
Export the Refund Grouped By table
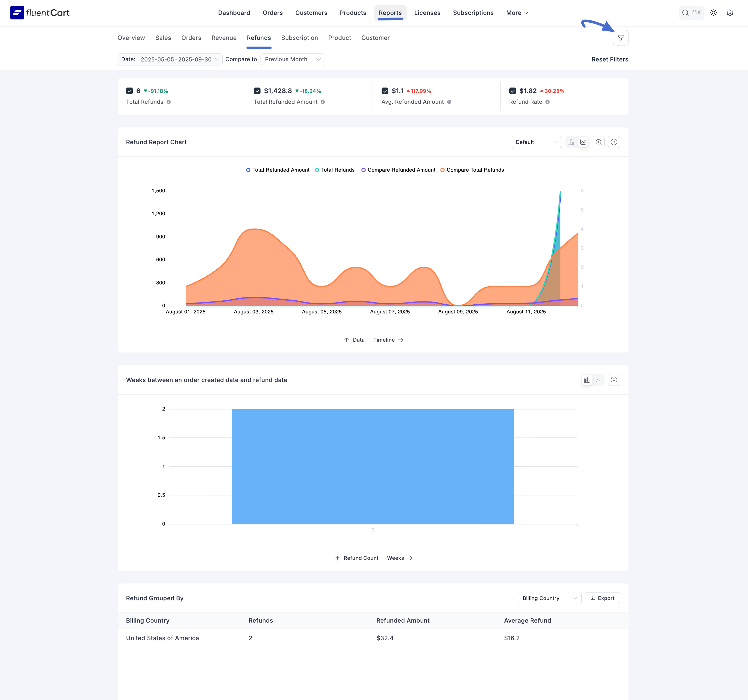click(x=602, y=598)
